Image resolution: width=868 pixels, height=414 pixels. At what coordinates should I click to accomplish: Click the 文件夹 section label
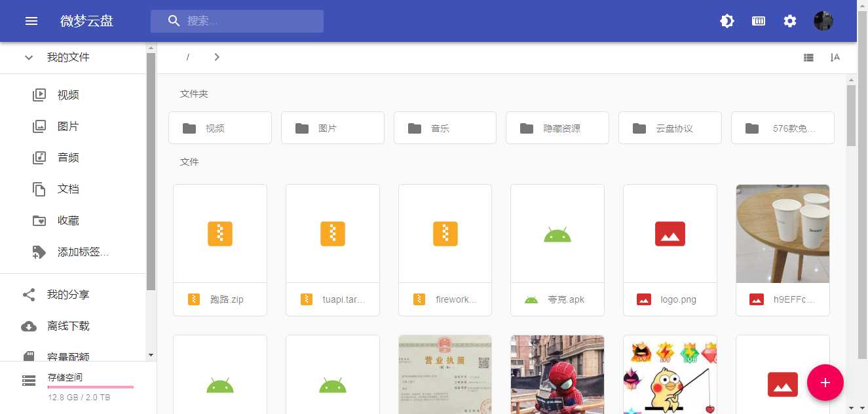194,94
